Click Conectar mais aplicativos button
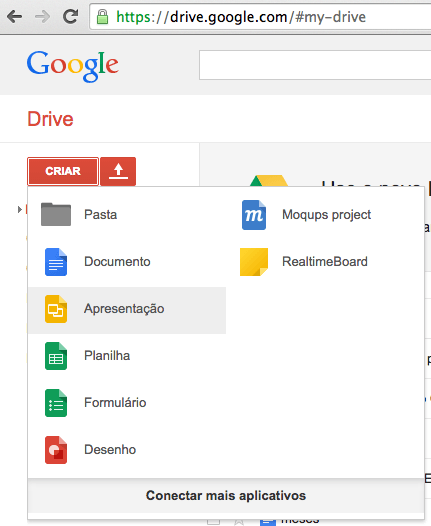The width and height of the screenshot is (431, 526). coord(226,495)
